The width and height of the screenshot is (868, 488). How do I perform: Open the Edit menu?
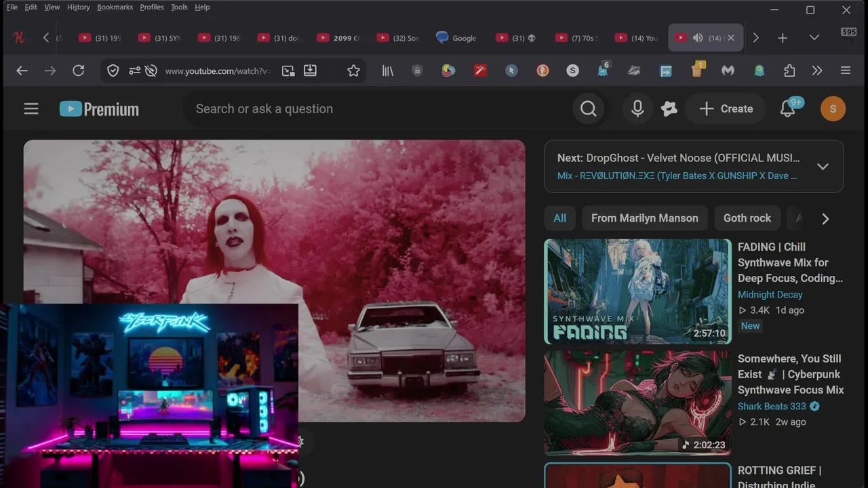31,7
